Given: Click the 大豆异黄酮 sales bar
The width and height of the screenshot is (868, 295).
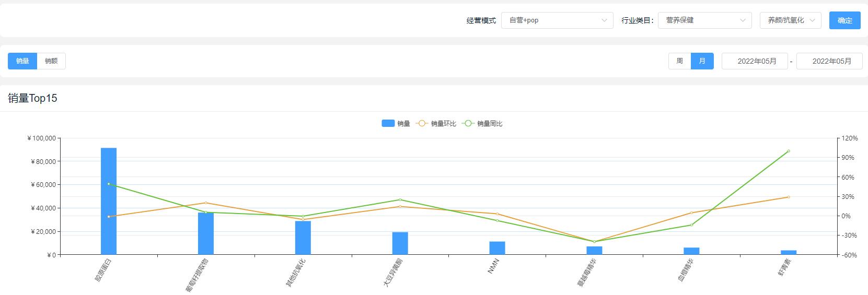Looking at the screenshot, I should 400,243.
